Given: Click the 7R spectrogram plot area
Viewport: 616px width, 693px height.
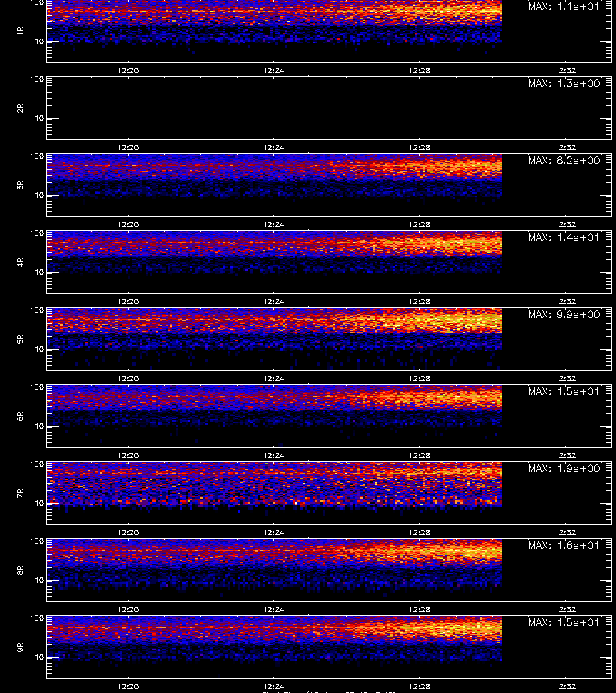Looking at the screenshot, I should (330, 494).
